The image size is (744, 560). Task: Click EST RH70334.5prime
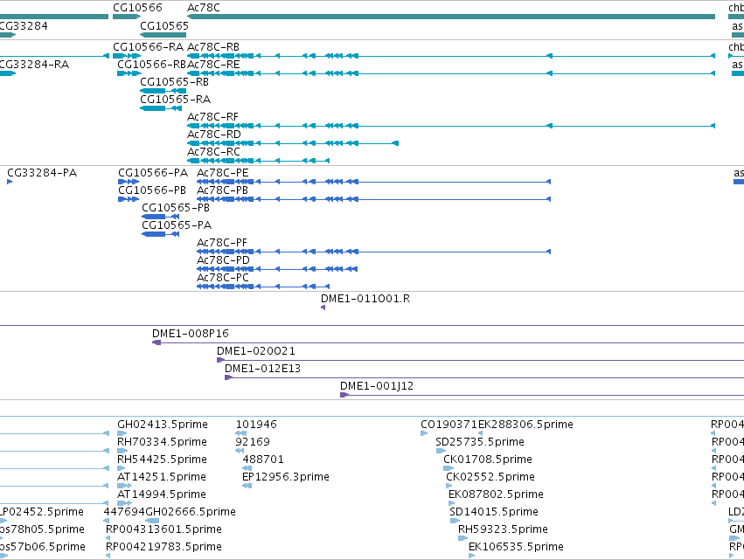pyautogui.click(x=122, y=451)
